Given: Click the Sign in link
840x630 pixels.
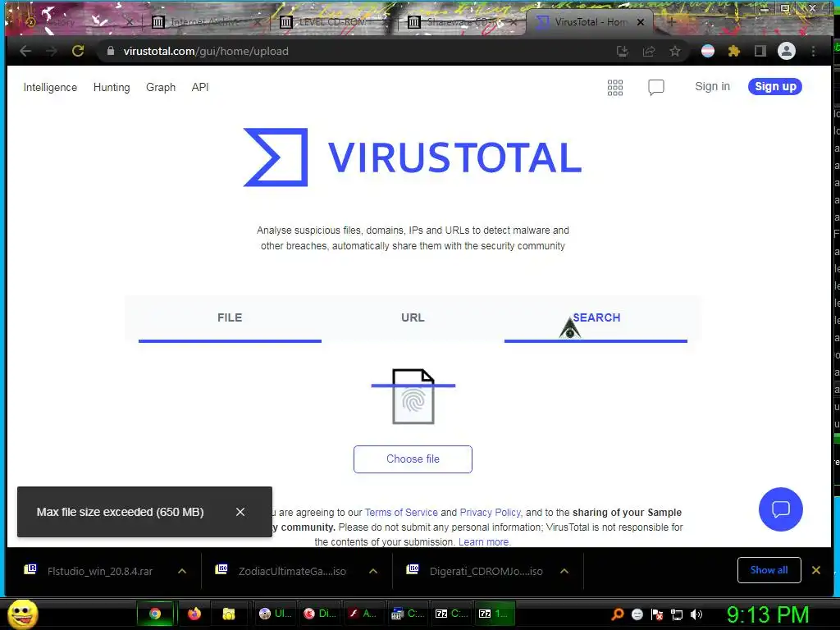Looking at the screenshot, I should 713,86.
